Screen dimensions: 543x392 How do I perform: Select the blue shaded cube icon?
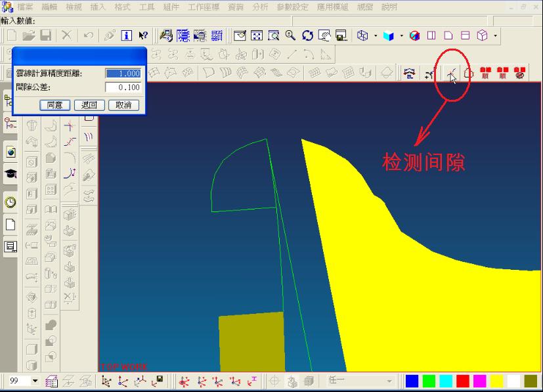click(389, 35)
